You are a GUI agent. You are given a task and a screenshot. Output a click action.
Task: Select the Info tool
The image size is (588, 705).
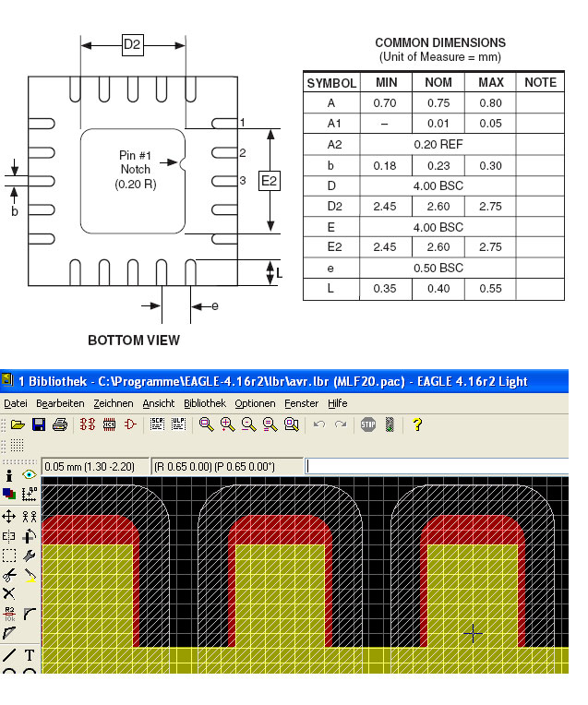coord(9,475)
